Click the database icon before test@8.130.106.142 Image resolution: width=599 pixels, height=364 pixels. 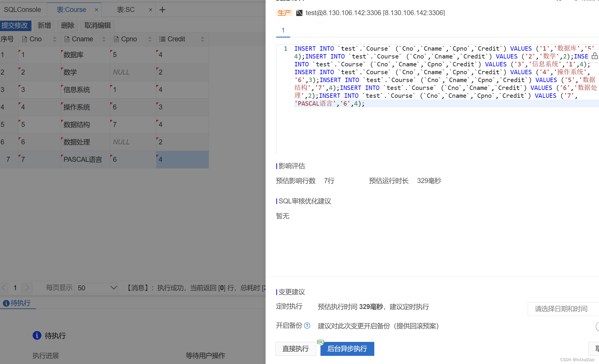point(299,13)
